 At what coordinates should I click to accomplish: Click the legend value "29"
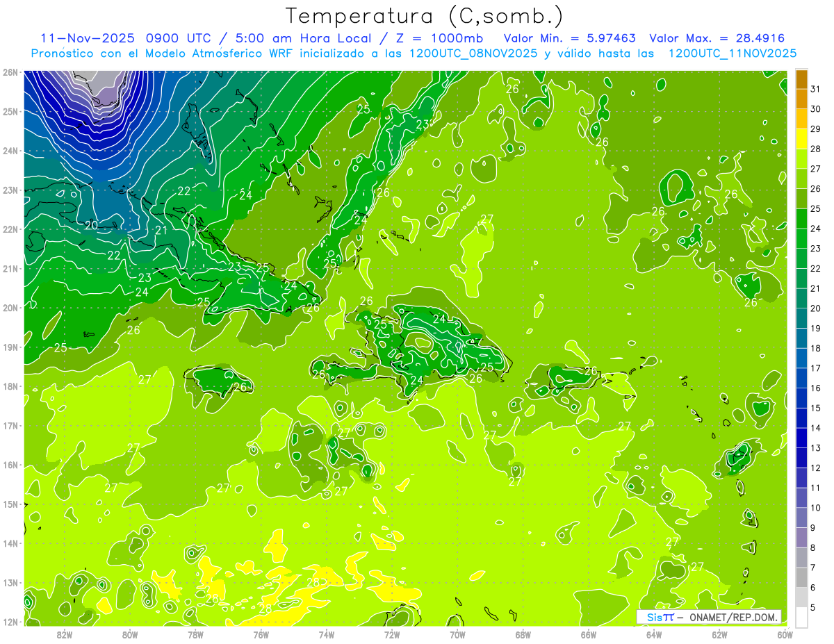(x=816, y=129)
